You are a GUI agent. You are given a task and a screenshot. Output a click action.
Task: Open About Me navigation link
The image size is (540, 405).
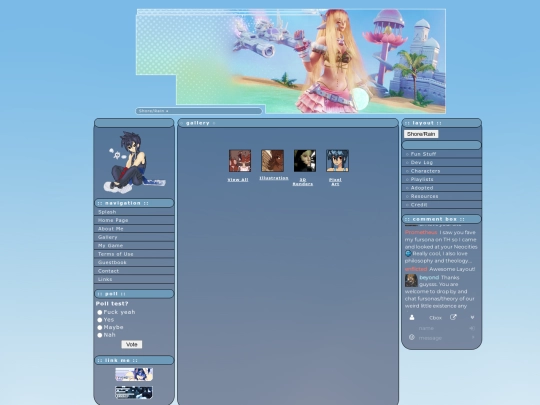pyautogui.click(x=134, y=229)
